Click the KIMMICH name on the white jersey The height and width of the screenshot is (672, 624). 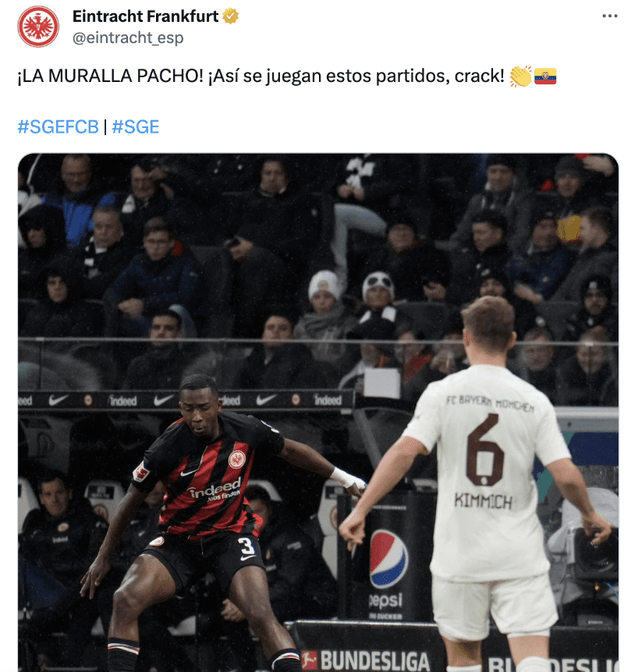pos(483,501)
